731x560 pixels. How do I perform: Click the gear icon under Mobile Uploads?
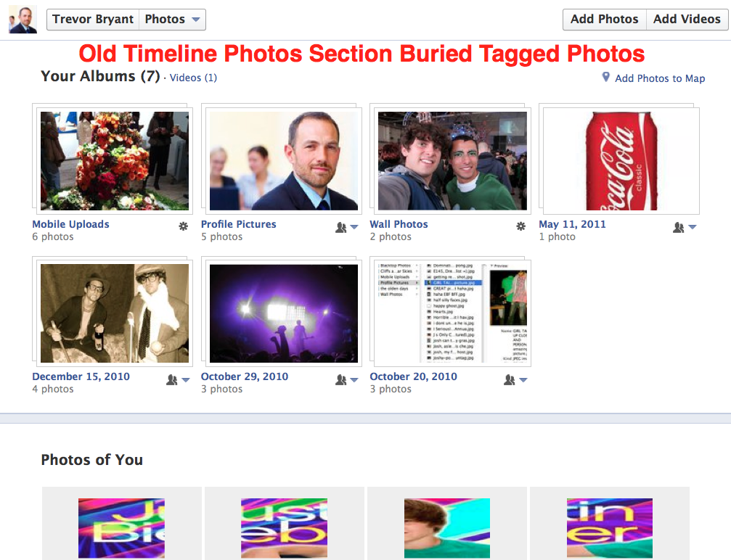[x=183, y=226]
